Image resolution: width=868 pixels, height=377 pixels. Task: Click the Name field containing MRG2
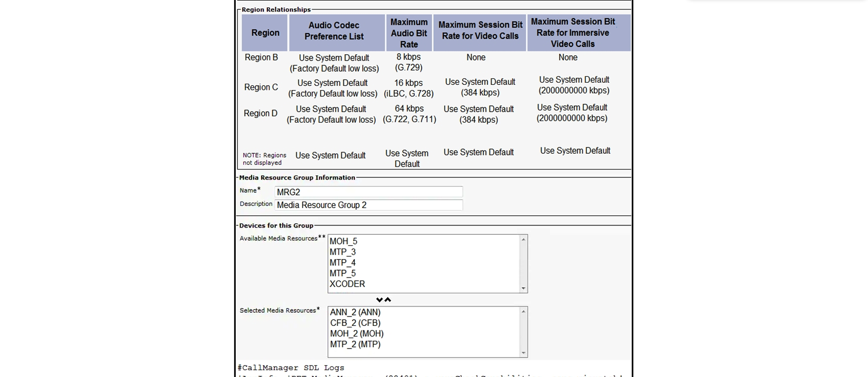click(x=368, y=192)
